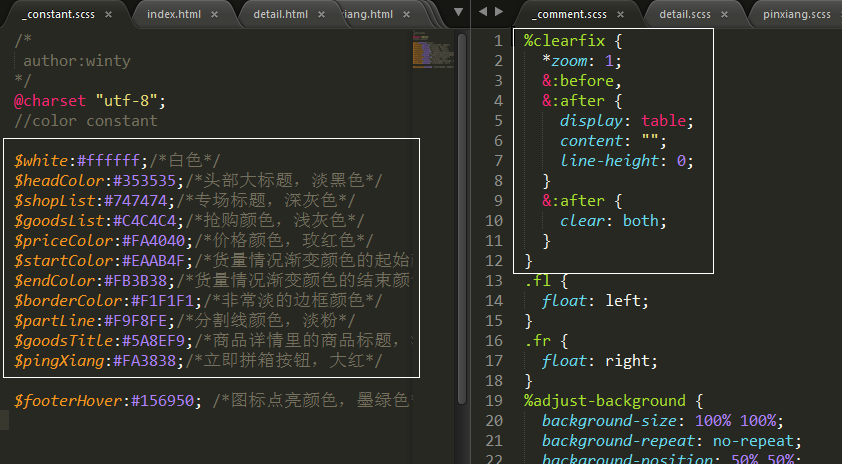The width and height of the screenshot is (842, 464).
Task: Click the #747474 value of $shopList
Action: click(x=135, y=201)
